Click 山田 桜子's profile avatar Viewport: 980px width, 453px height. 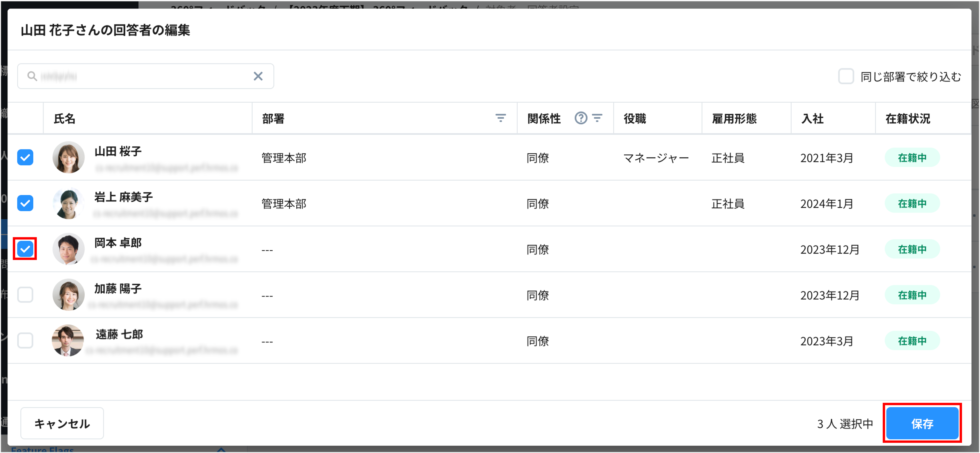point(68,158)
